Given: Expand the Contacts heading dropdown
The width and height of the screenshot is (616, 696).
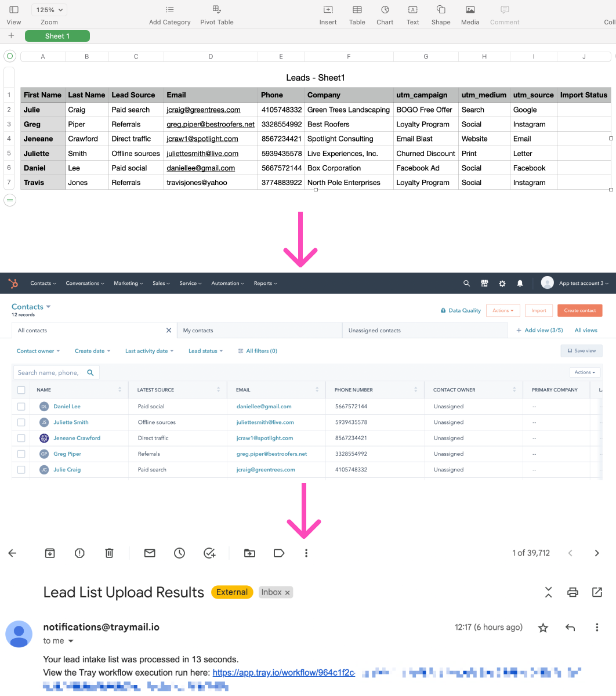Looking at the screenshot, I should pyautogui.click(x=31, y=307).
